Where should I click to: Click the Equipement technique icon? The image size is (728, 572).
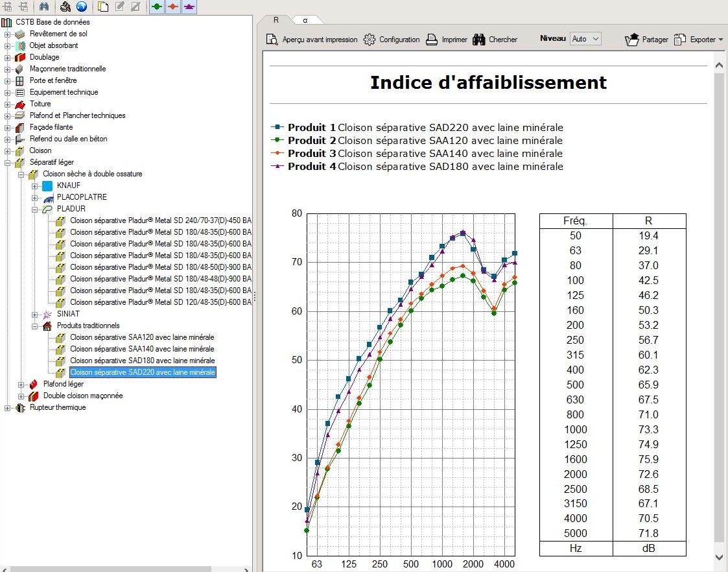(x=19, y=92)
